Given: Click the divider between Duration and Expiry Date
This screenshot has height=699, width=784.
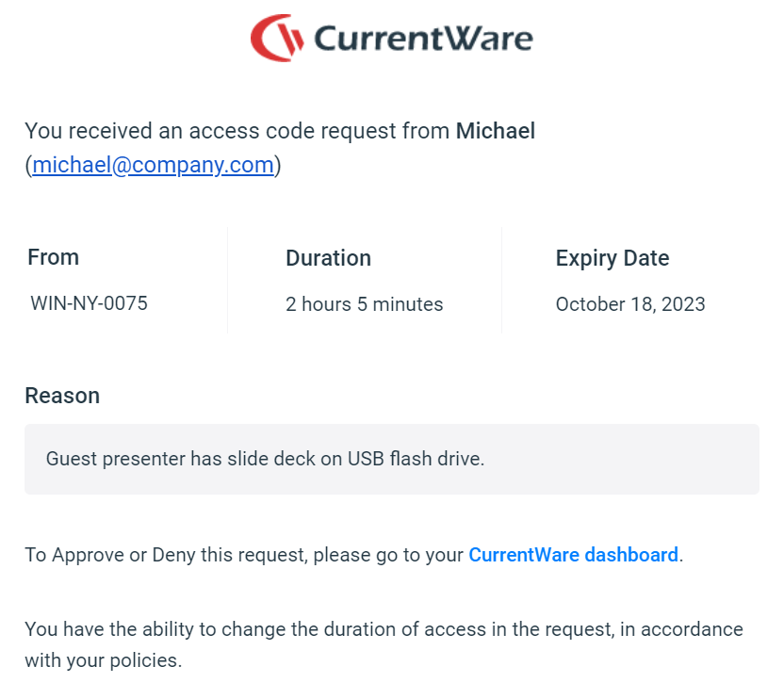Looking at the screenshot, I should point(501,280).
